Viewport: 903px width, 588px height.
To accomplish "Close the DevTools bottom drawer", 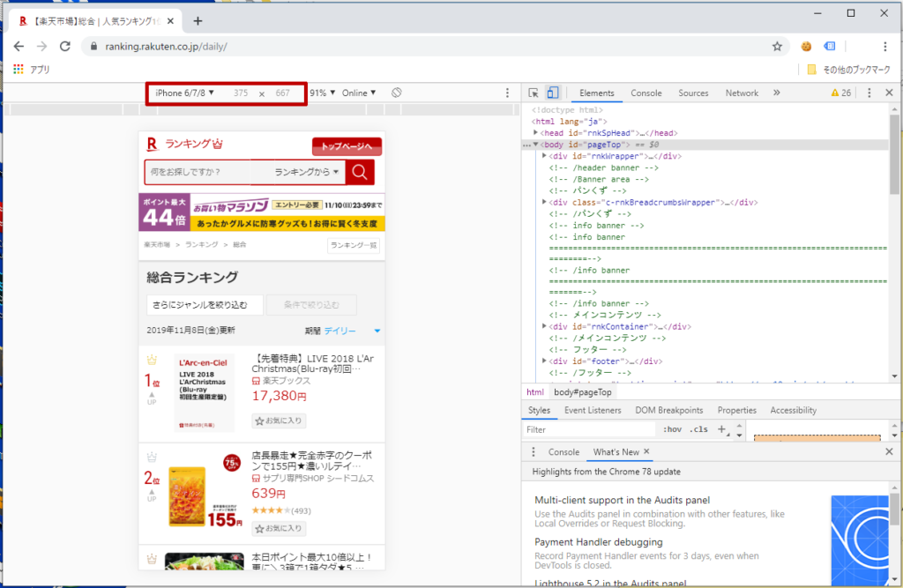I will (889, 452).
